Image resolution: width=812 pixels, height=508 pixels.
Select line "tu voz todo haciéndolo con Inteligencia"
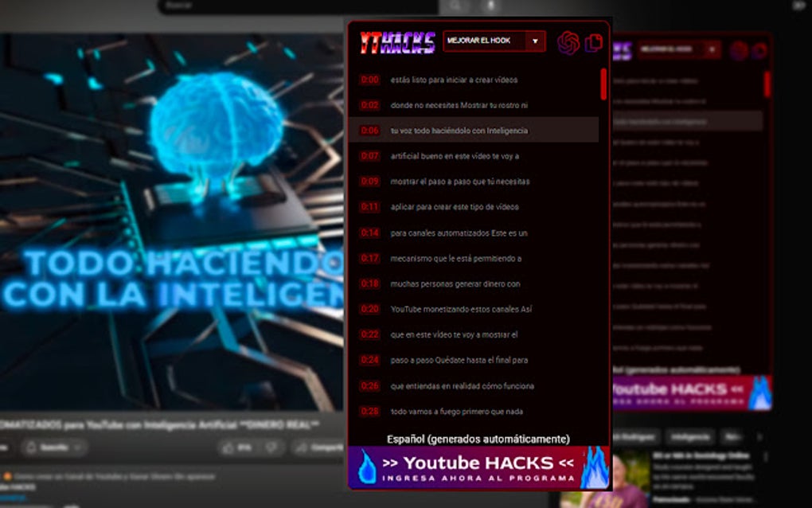point(459,131)
